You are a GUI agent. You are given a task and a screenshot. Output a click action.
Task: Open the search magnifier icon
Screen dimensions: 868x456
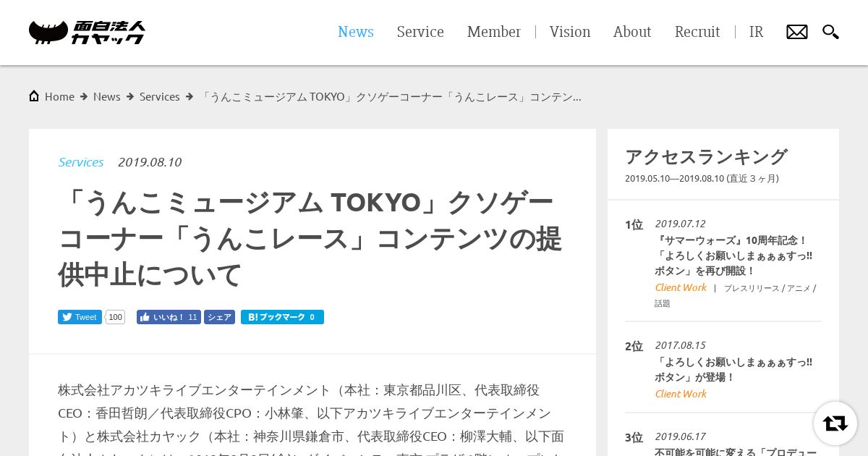[830, 32]
